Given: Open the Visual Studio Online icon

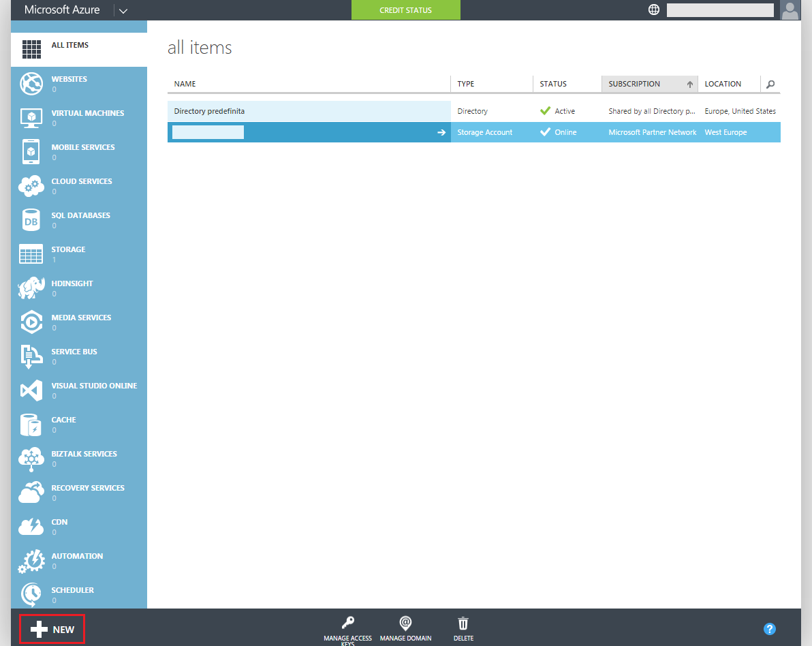Looking at the screenshot, I should click(x=31, y=390).
